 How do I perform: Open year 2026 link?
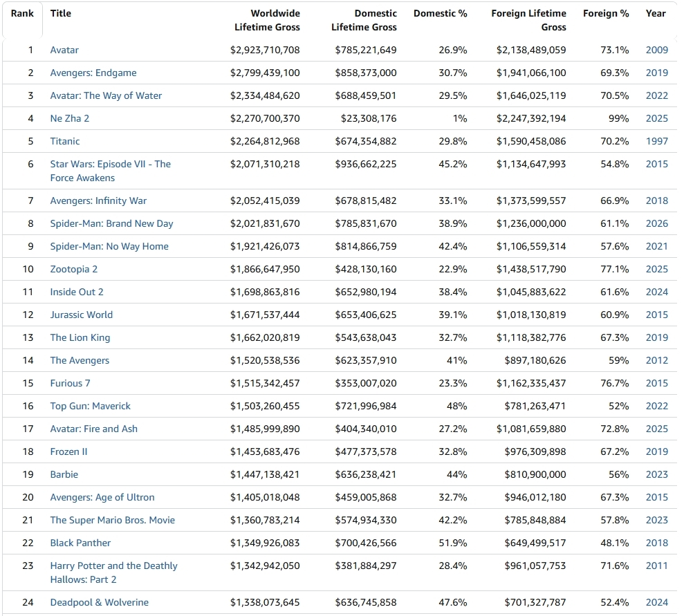pyautogui.click(x=656, y=223)
